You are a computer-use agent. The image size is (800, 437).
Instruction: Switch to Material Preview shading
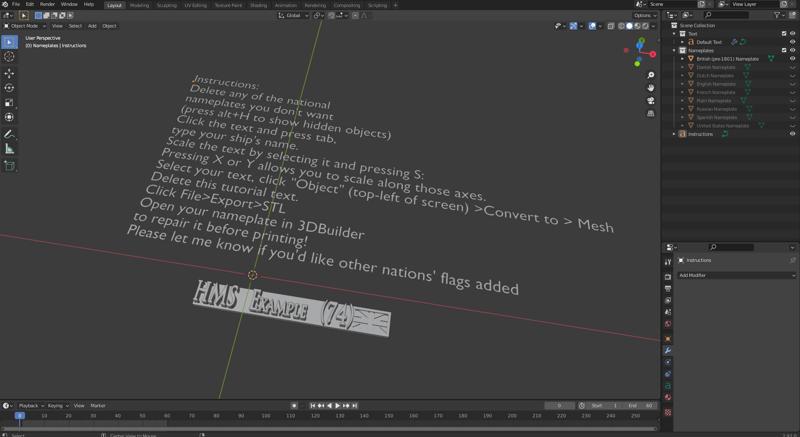[x=638, y=26]
